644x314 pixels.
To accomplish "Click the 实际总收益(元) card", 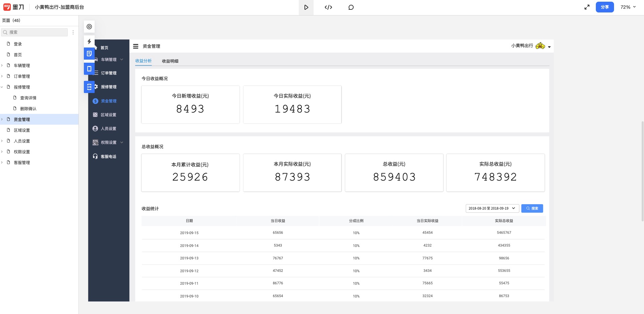I will point(495,173).
